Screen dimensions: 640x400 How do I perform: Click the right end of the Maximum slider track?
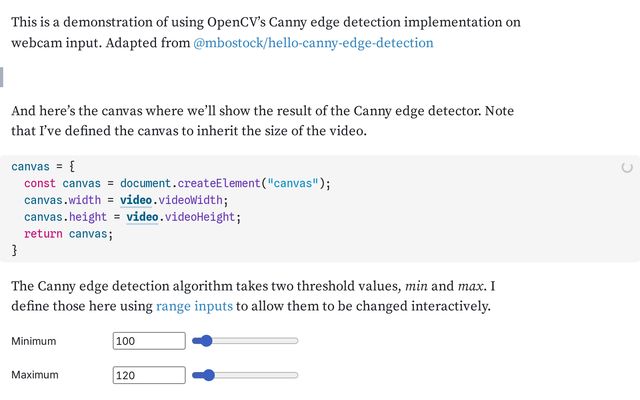click(295, 375)
